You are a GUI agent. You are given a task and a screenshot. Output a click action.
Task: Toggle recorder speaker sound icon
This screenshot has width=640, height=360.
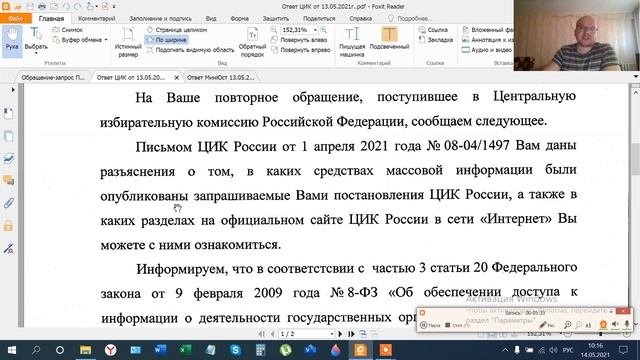coord(615,324)
